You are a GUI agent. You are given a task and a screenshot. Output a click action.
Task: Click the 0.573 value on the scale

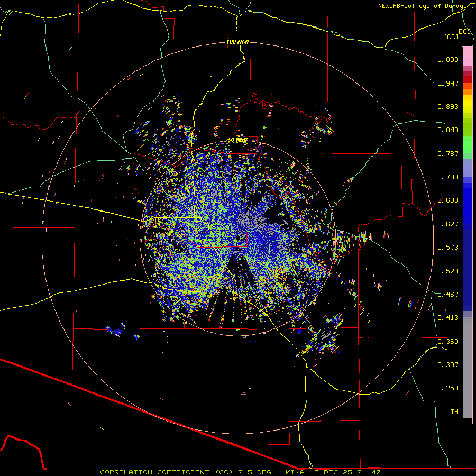click(448, 248)
